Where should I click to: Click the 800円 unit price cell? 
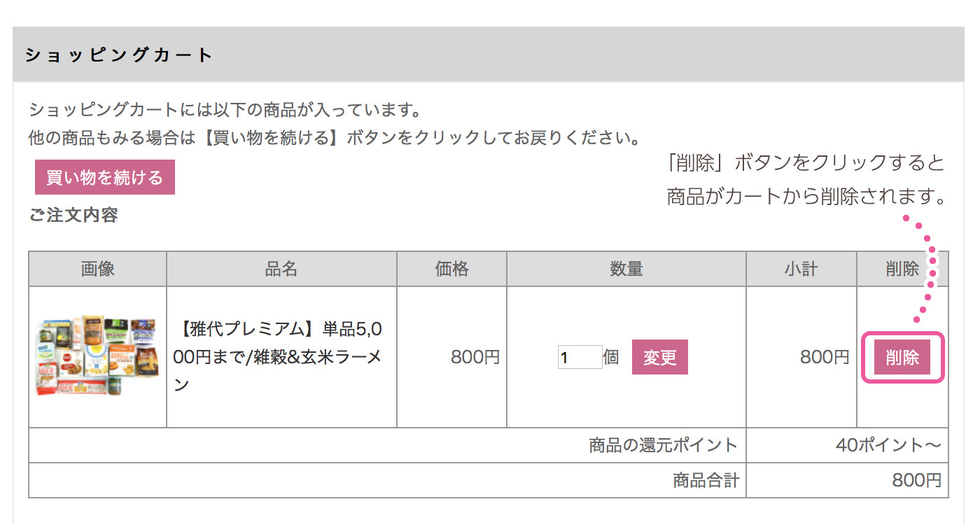[x=475, y=357]
